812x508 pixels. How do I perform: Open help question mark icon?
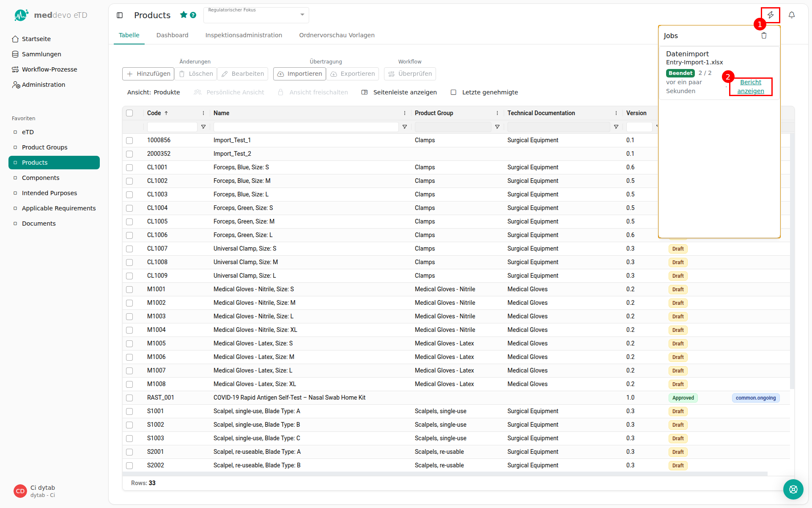click(x=193, y=15)
